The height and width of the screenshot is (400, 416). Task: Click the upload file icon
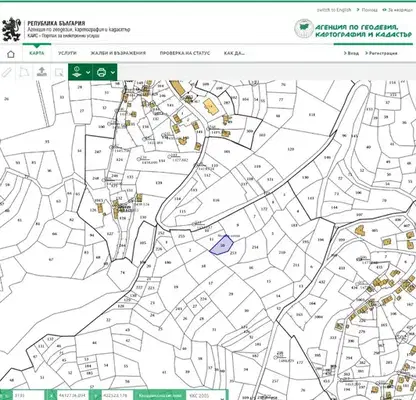42,72
